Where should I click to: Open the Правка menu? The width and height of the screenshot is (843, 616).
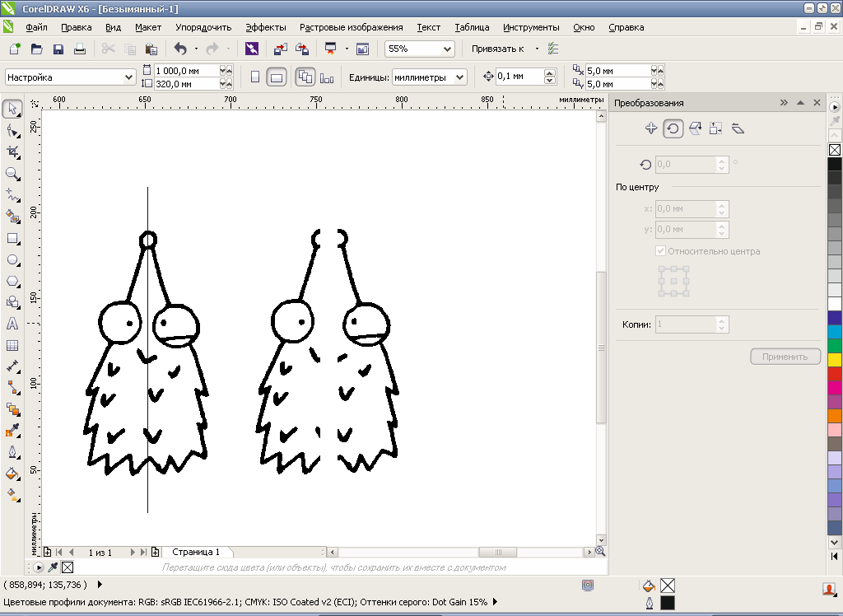77,27
